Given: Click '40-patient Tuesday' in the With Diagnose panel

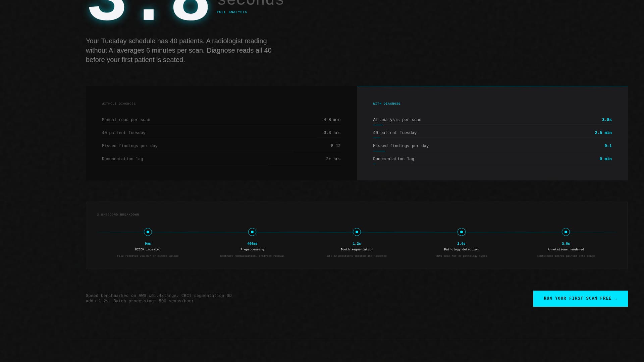Looking at the screenshot, I should coord(395,133).
